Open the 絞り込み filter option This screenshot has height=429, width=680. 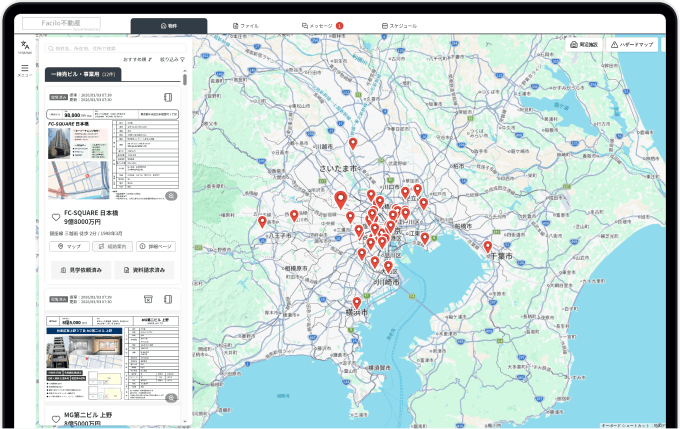click(172, 59)
